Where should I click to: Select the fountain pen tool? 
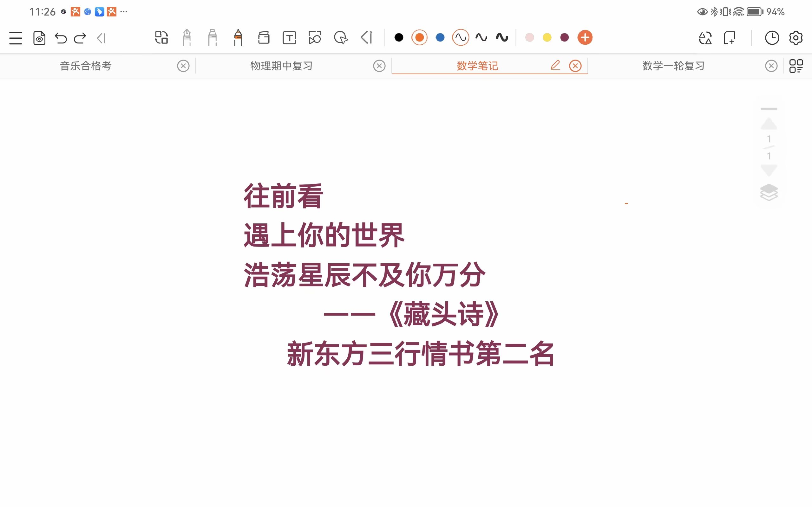click(187, 37)
